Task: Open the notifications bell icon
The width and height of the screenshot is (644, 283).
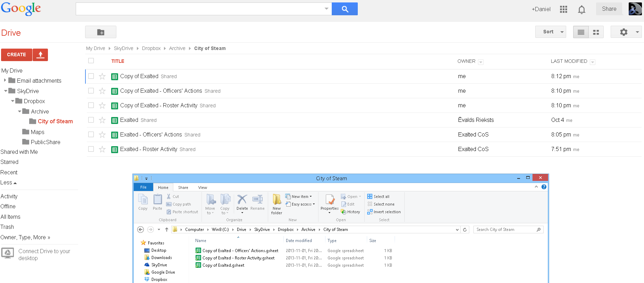Action: (x=581, y=9)
